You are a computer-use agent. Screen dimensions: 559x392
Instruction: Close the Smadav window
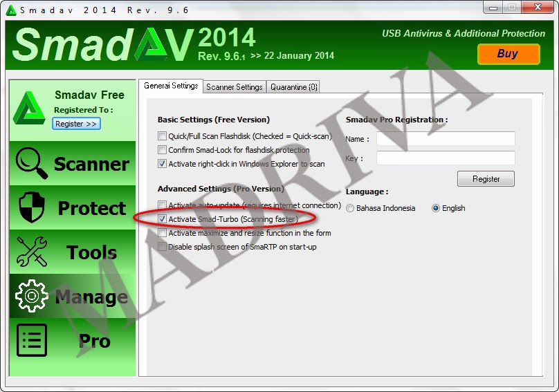coord(538,7)
